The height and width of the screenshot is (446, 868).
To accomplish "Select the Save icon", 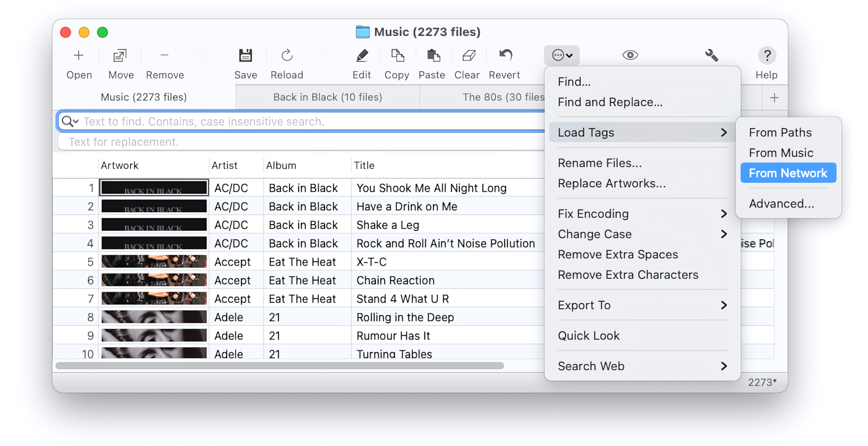I will [246, 55].
